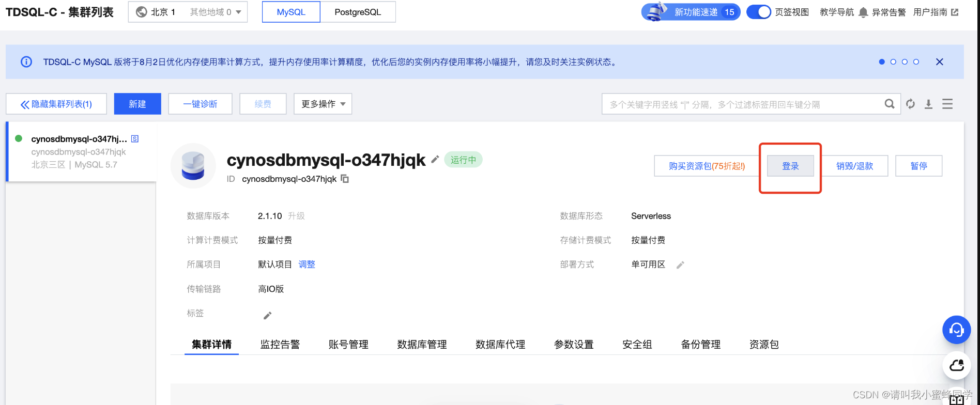The width and height of the screenshot is (980, 405).
Task: Edit cluster name with pencil icon
Action: pyautogui.click(x=435, y=159)
